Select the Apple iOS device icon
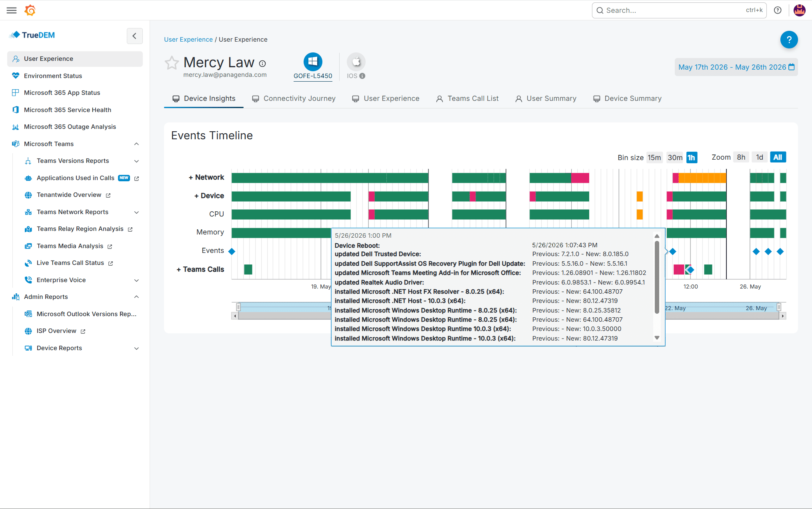 pyautogui.click(x=356, y=62)
